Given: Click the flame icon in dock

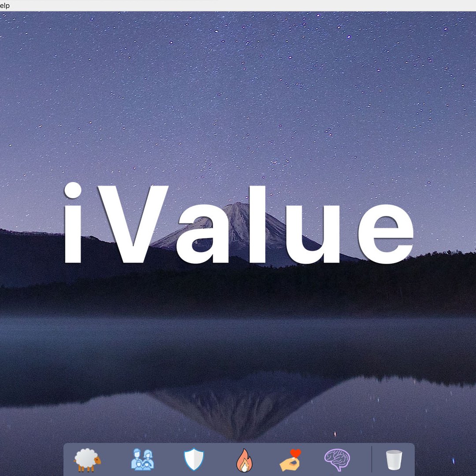Looking at the screenshot, I should (x=244, y=461).
